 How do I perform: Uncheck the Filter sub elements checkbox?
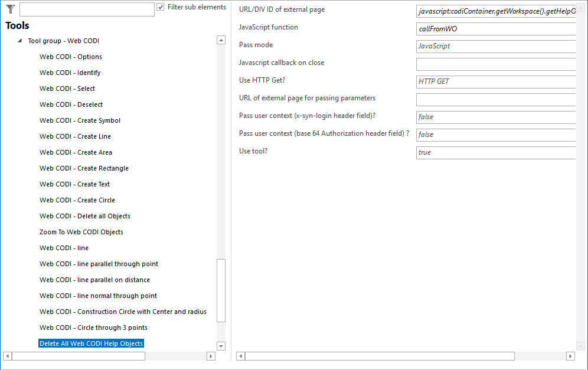coord(159,6)
